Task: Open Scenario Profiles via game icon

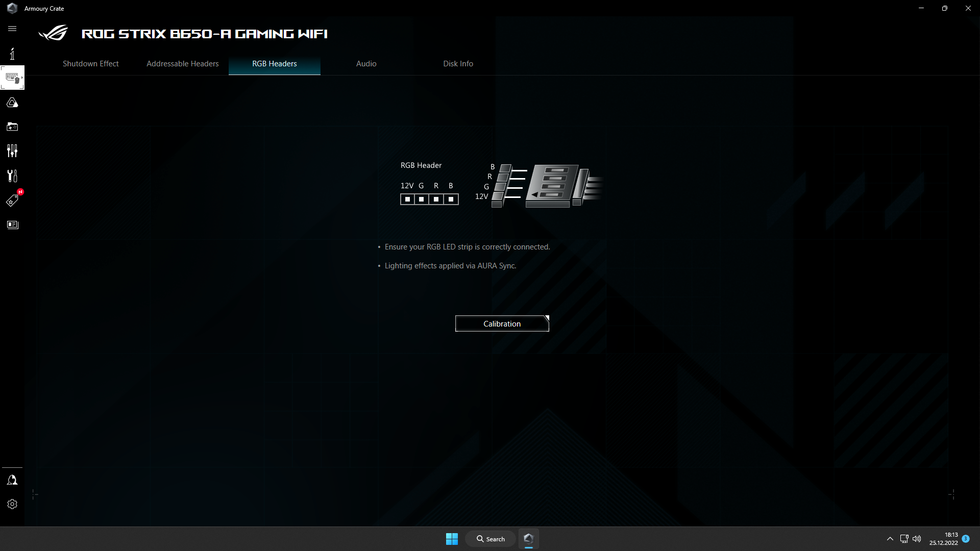Action: pyautogui.click(x=12, y=127)
